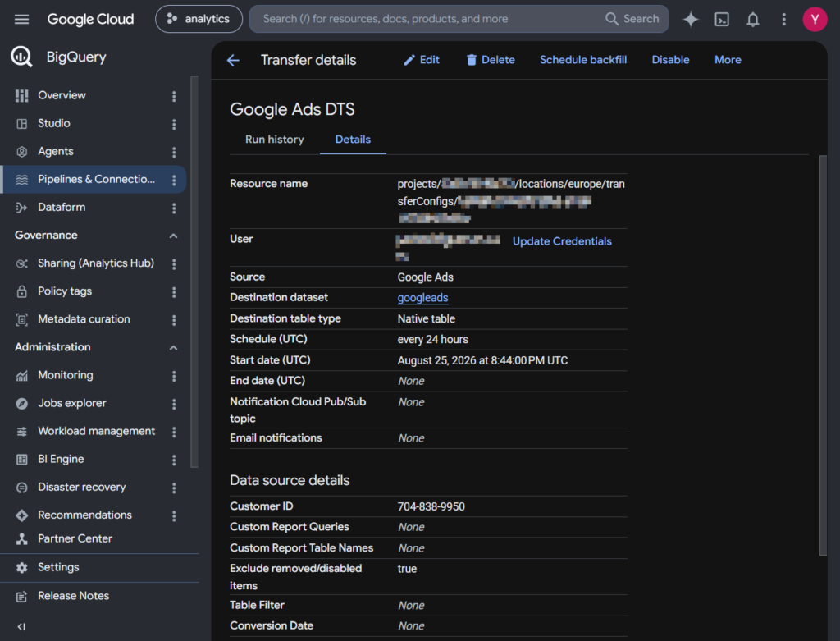Collapse the sidebar with the bottom arrow
This screenshot has width=840, height=641.
(x=21, y=626)
